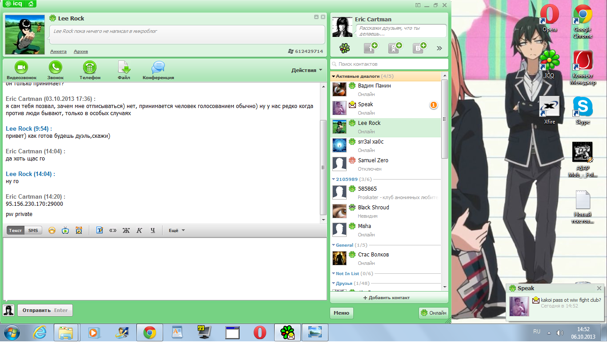Toggle bold formatting (Ж)
Viewport: 607px width, 364px height.
pos(126,230)
